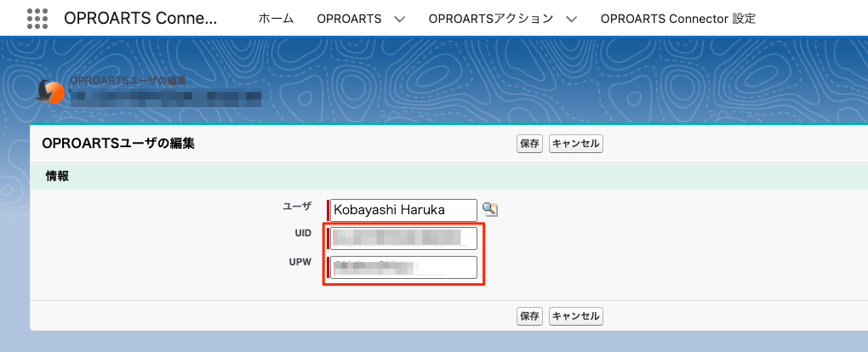Click the OPROARTS Connector app name
The height and width of the screenshot is (352, 868).
[140, 18]
